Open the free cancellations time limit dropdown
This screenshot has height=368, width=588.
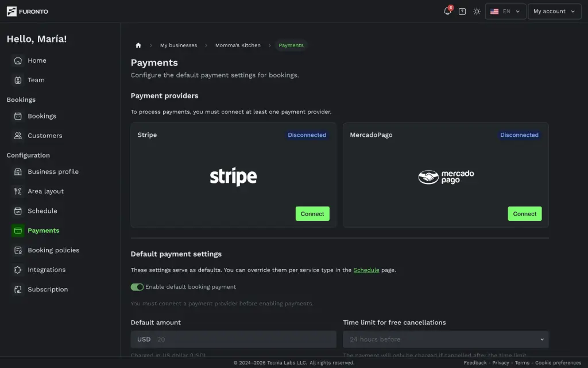446,339
